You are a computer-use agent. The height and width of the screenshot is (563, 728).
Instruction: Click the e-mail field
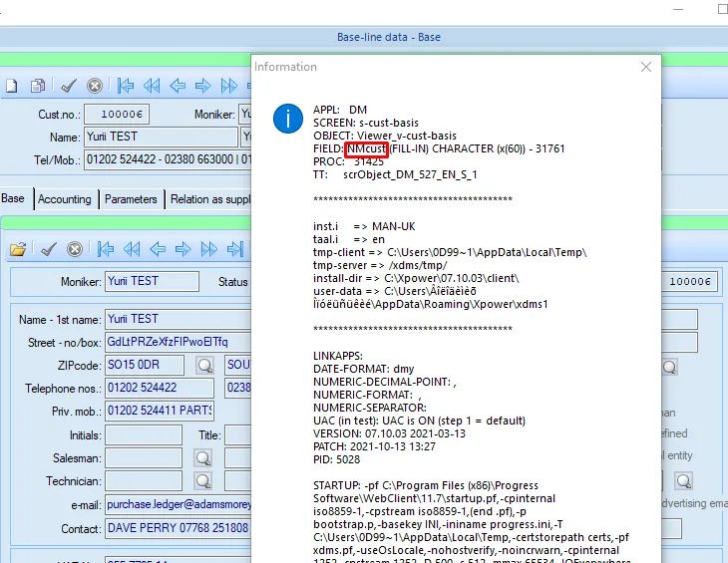tap(179, 504)
